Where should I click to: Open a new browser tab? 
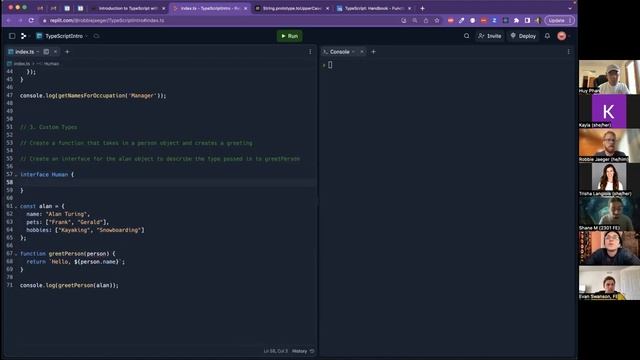point(422,8)
